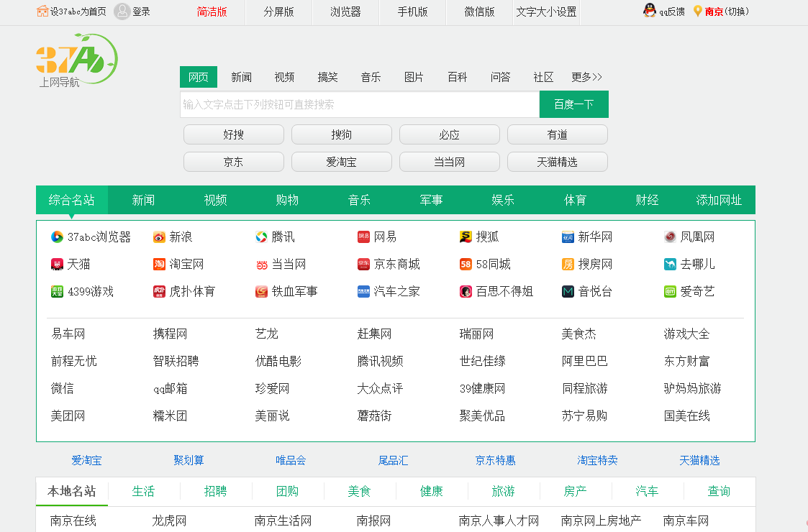Viewport: 808px width, 532px height.
Task: Search with the 好搜 button
Action: 233,134
